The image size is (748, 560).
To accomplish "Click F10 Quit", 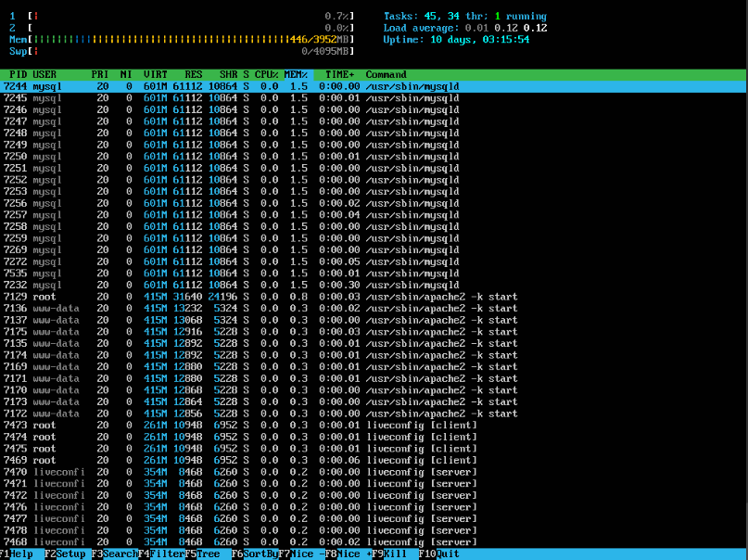I will coord(438,554).
